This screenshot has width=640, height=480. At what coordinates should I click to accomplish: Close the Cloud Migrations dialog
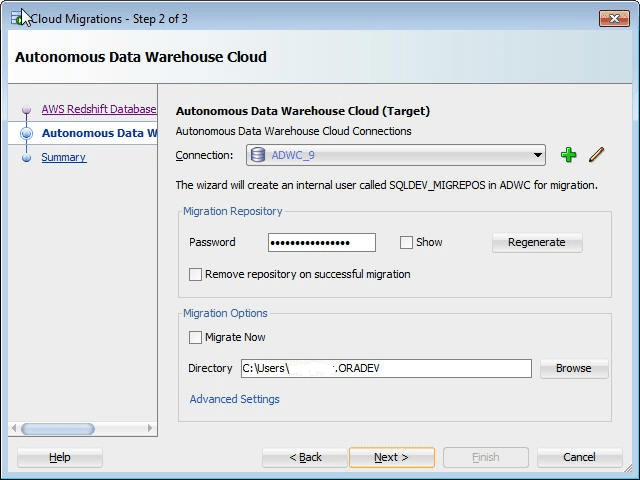[x=614, y=18]
